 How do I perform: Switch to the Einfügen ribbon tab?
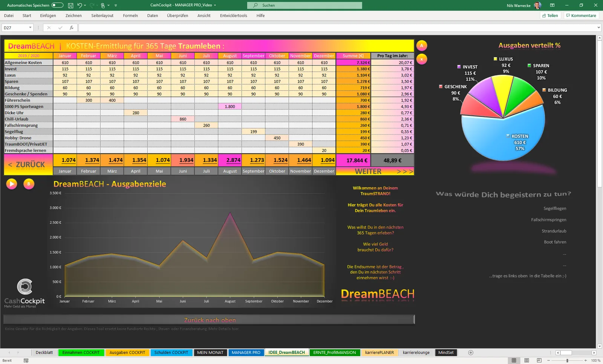click(x=48, y=15)
